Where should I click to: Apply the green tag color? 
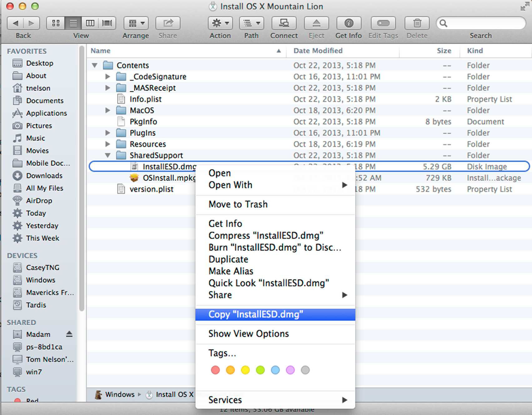point(260,370)
